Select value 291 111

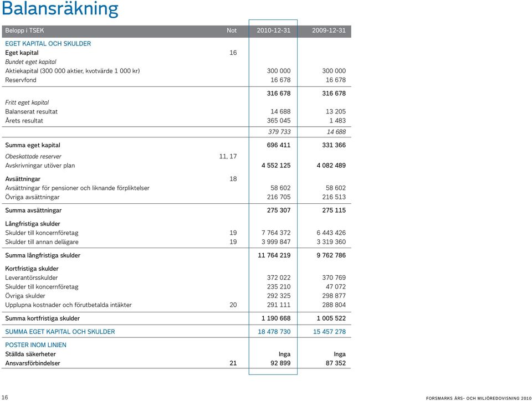(279, 305)
